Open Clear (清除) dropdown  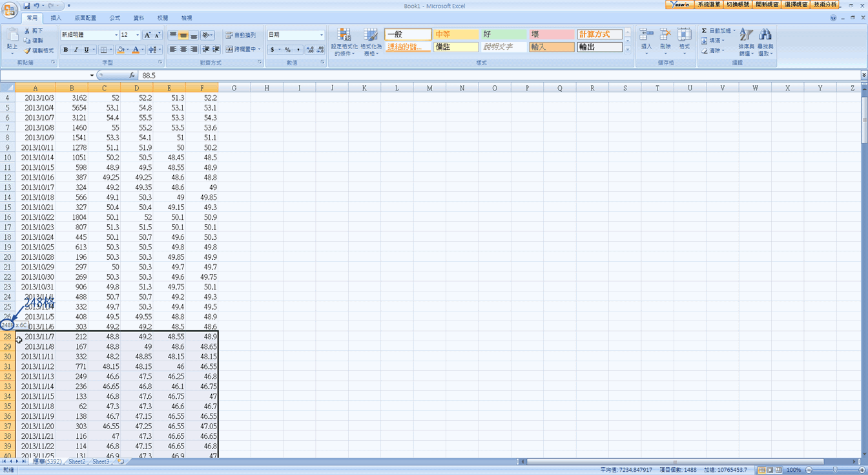pyautogui.click(x=723, y=50)
